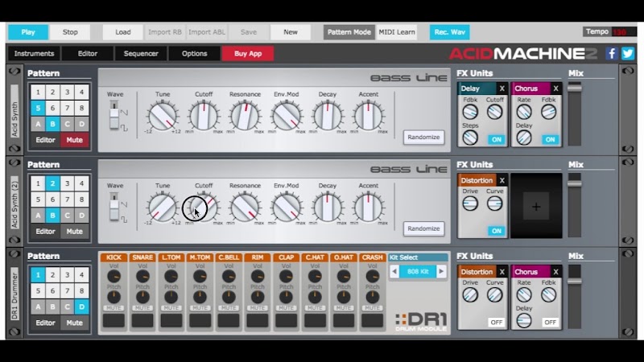The height and width of the screenshot is (362, 644).
Task: Click the second bass line Decay knob
Action: pos(328,208)
